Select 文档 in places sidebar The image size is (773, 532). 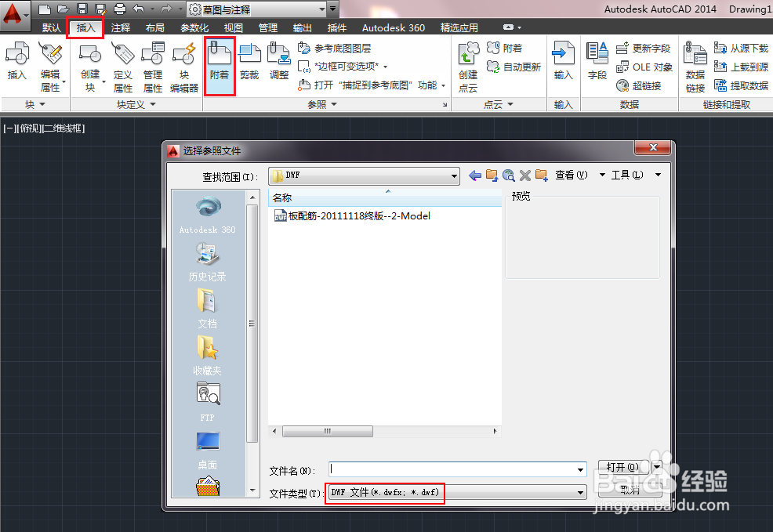coord(208,309)
